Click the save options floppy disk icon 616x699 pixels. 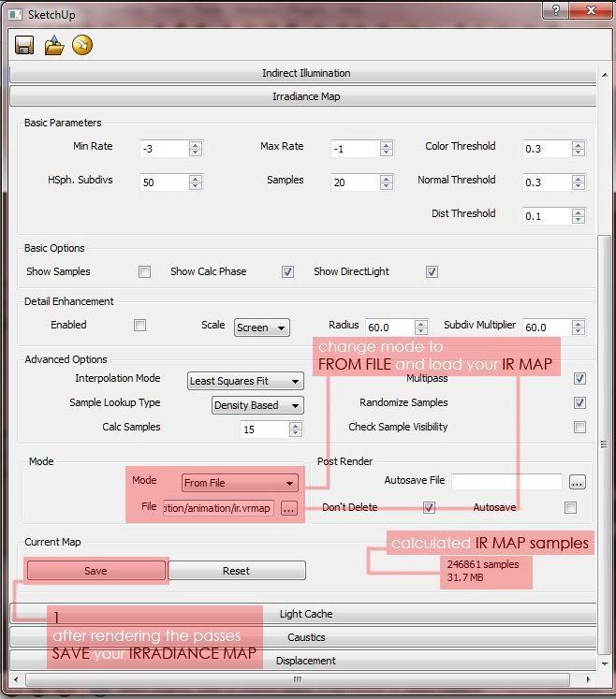coord(24,45)
